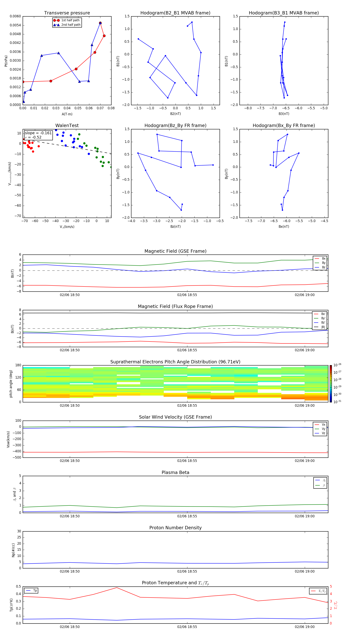Click the 'Tp(10^6K)' axis label
The height and width of the screenshot is (644, 351).
[x=11, y=605]
